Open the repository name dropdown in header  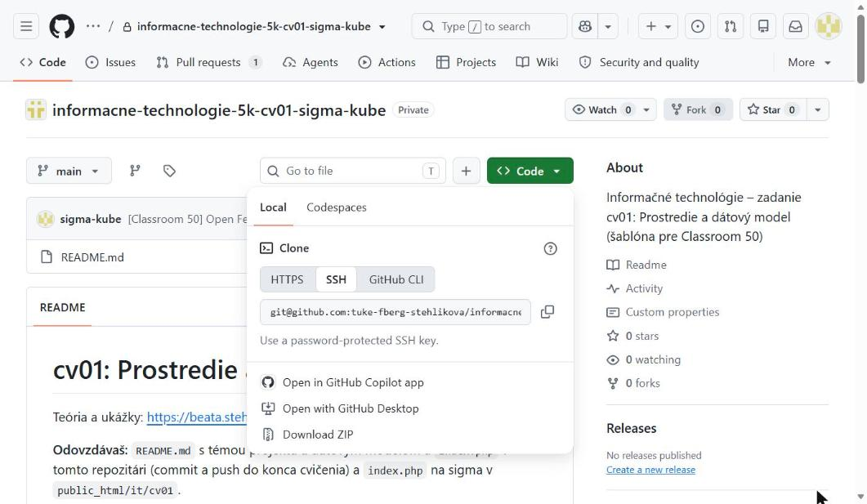pos(382,26)
